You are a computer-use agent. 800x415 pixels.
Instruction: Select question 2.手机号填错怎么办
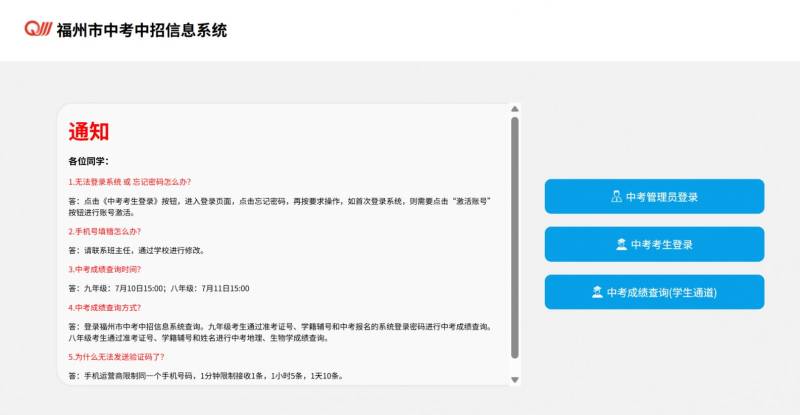[x=104, y=231]
